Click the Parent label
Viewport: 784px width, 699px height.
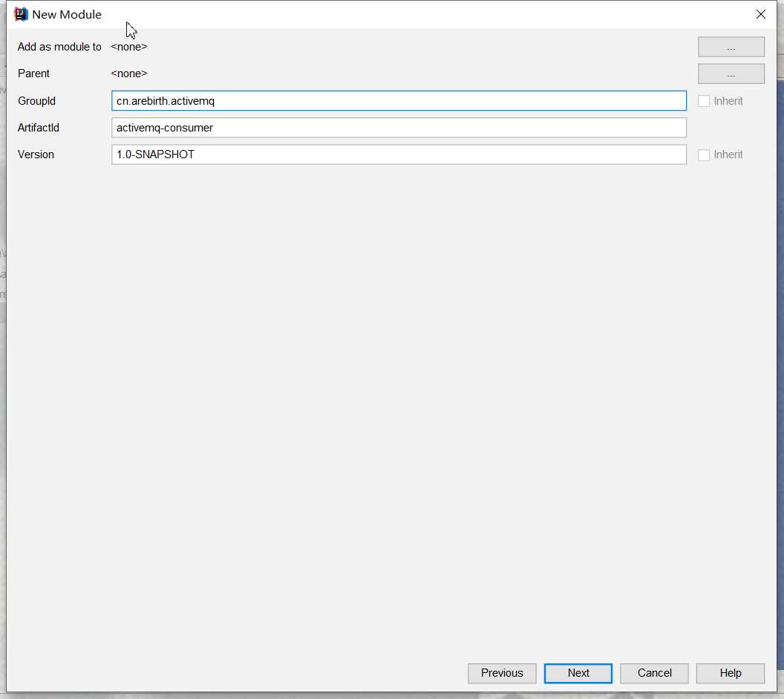[33, 74]
